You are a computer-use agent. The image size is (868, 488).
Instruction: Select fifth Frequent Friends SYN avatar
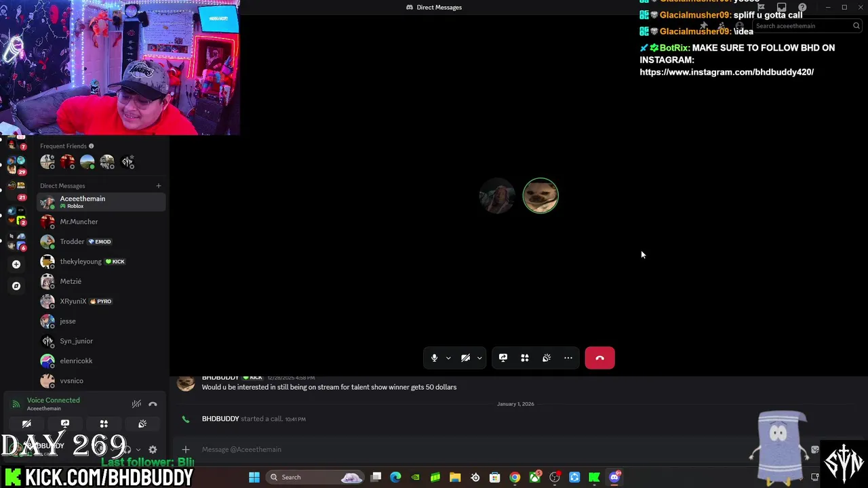point(127,162)
